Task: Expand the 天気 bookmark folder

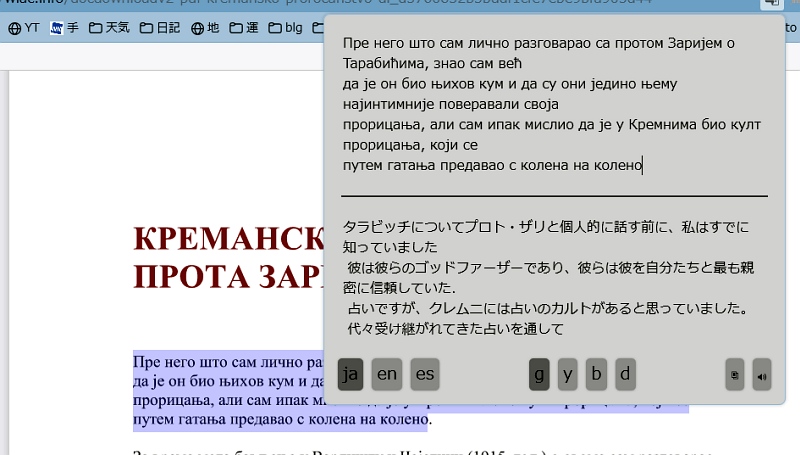Action: (x=110, y=29)
